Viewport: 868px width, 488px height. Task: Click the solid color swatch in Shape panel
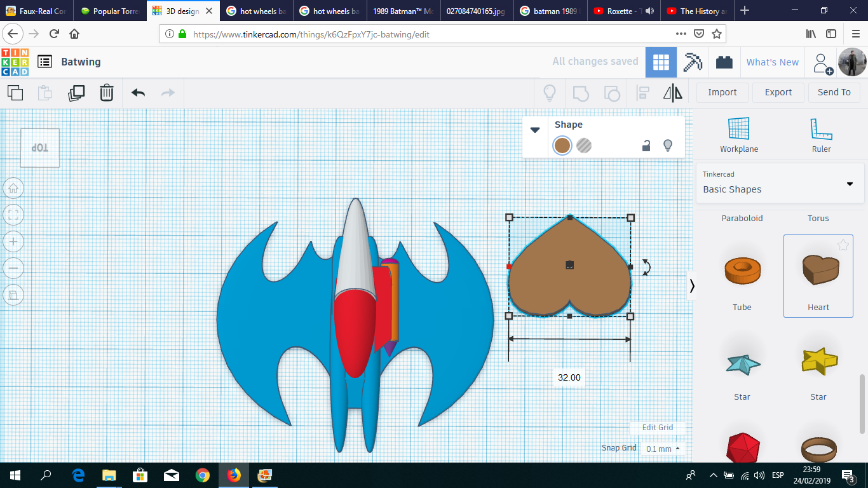coord(562,146)
